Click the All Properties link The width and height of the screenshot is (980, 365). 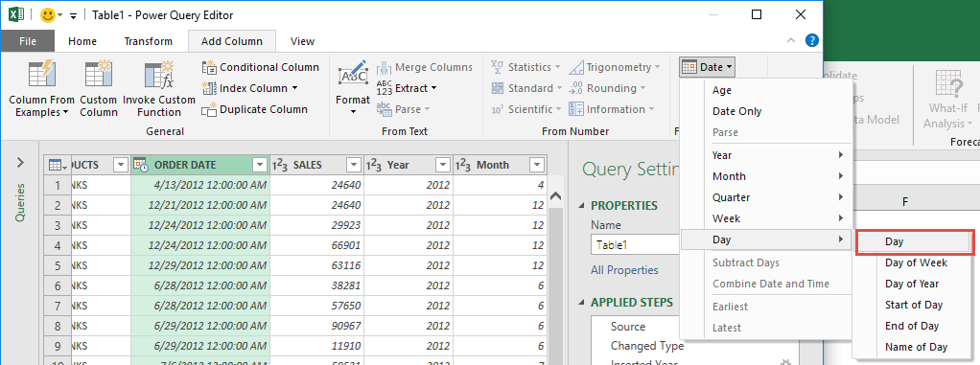pyautogui.click(x=624, y=270)
